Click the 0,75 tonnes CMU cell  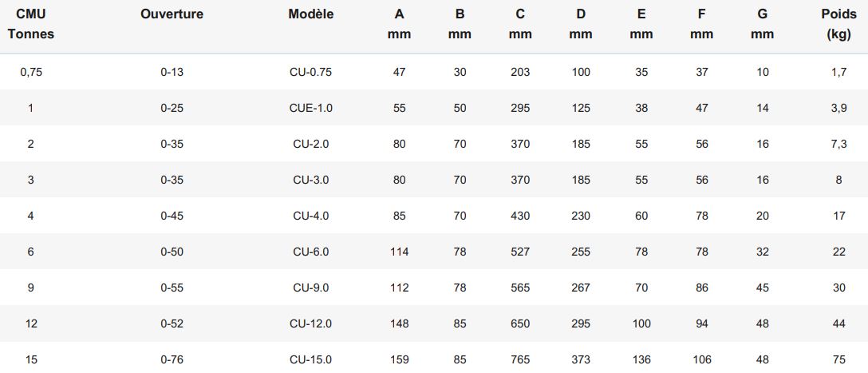tap(31, 72)
